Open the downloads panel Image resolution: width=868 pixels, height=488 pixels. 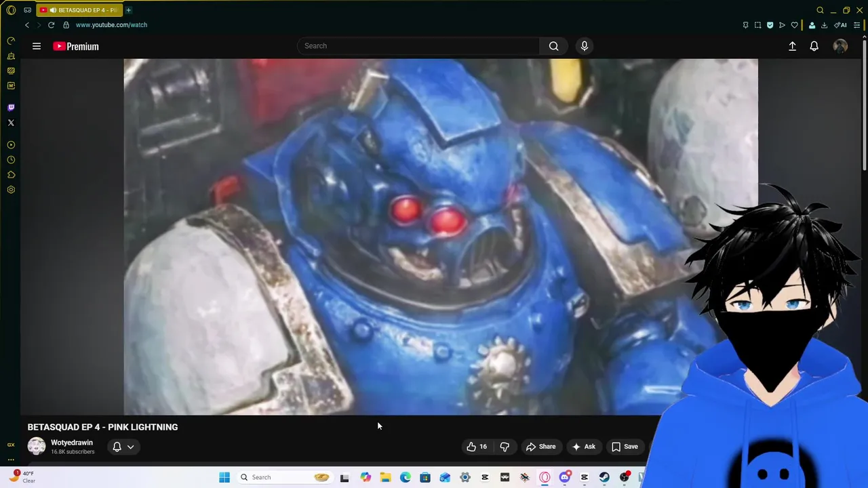824,25
